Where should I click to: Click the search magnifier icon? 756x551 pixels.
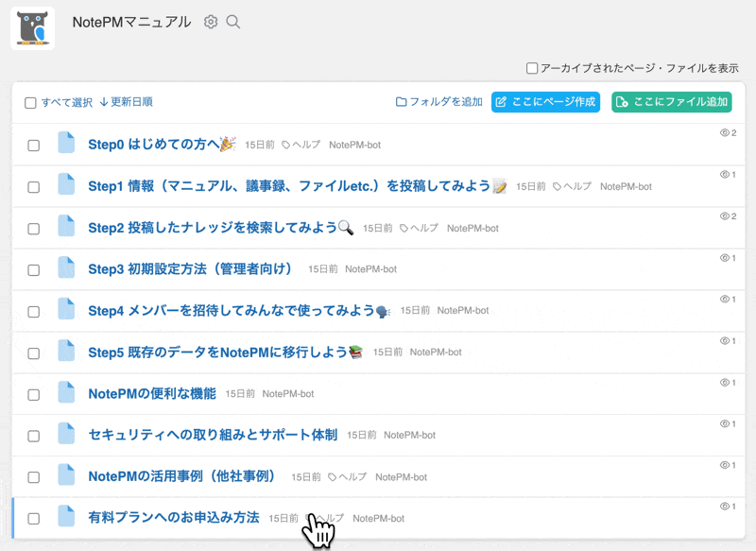coord(233,22)
